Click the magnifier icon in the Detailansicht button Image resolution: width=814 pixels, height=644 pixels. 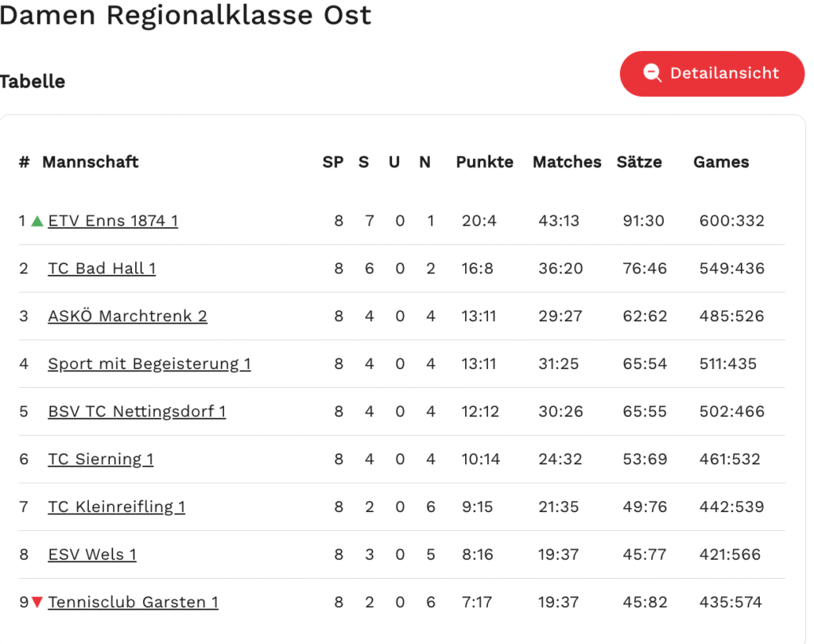tap(653, 73)
